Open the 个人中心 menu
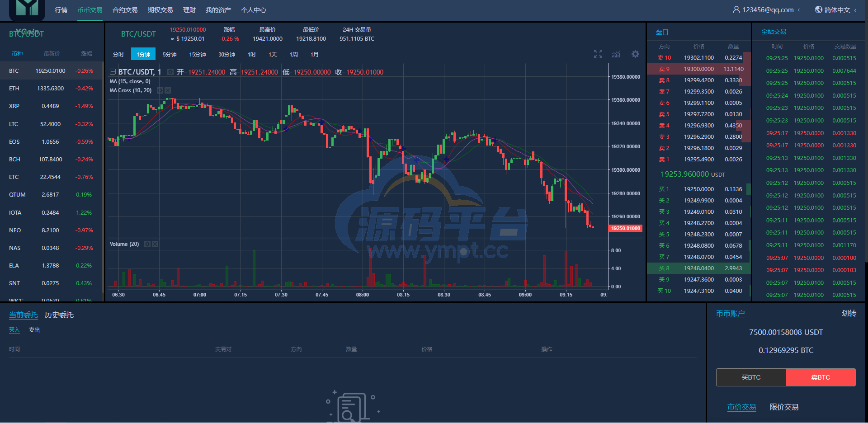 (x=254, y=10)
